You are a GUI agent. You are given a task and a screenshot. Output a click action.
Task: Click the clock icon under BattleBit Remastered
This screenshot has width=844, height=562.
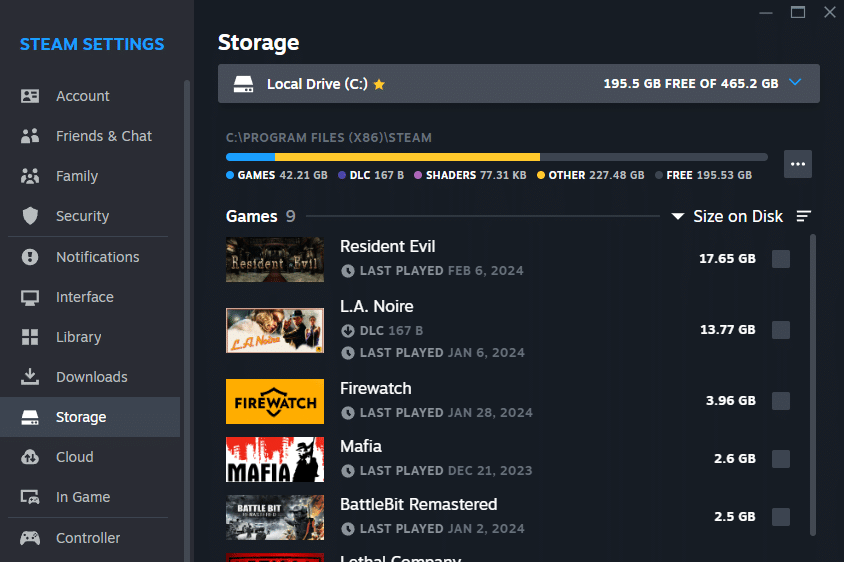tap(348, 529)
